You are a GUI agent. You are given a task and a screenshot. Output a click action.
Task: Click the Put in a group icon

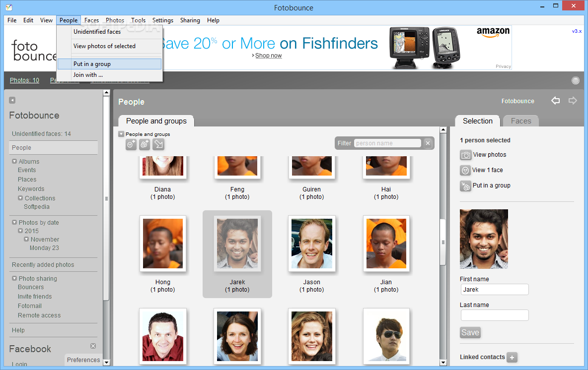(465, 186)
